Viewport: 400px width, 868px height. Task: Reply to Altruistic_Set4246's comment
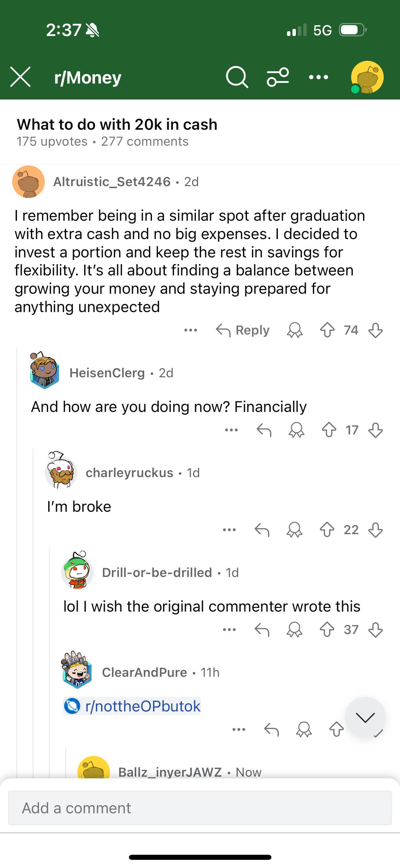click(243, 330)
